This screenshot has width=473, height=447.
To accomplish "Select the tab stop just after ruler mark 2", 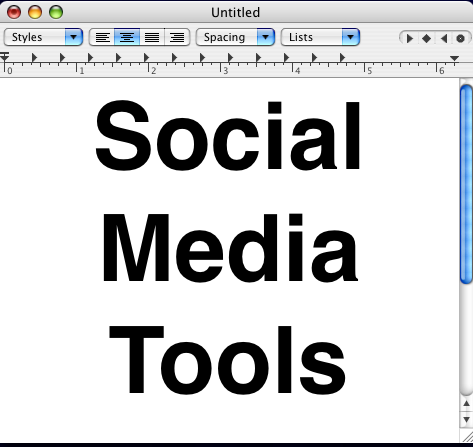I will 174,58.
